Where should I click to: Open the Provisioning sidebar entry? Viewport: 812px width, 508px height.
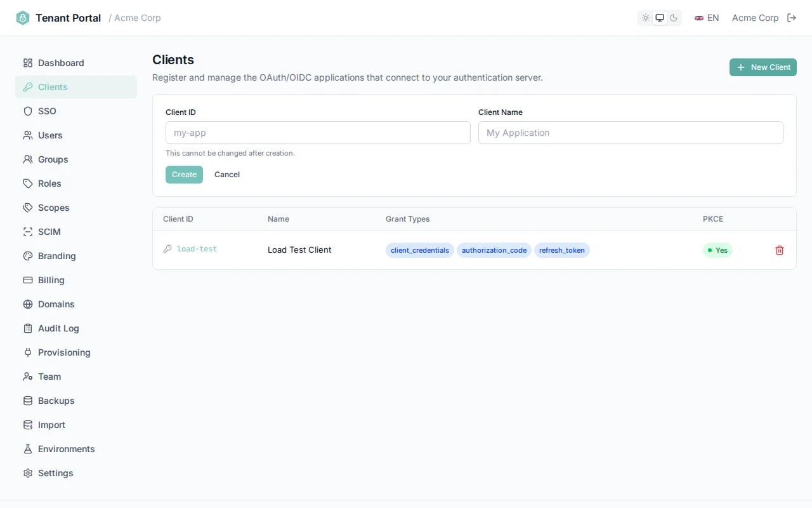(x=76, y=352)
